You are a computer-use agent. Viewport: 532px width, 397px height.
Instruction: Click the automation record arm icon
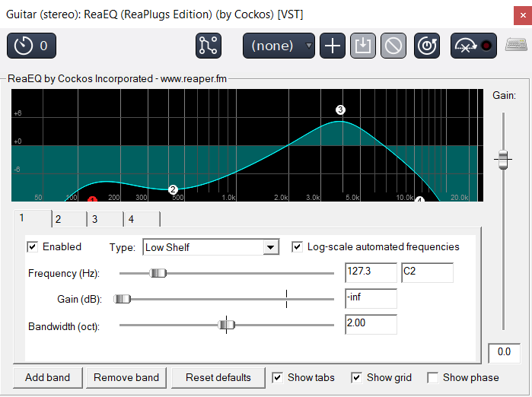[x=473, y=46]
